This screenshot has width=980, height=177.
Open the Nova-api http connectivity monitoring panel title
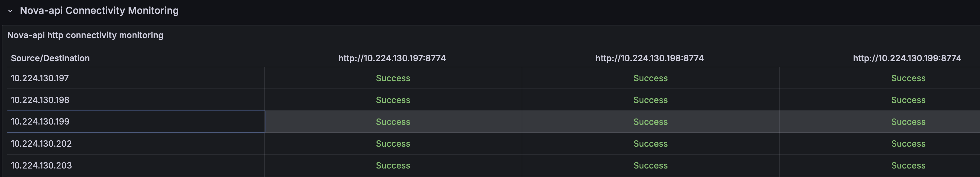85,35
